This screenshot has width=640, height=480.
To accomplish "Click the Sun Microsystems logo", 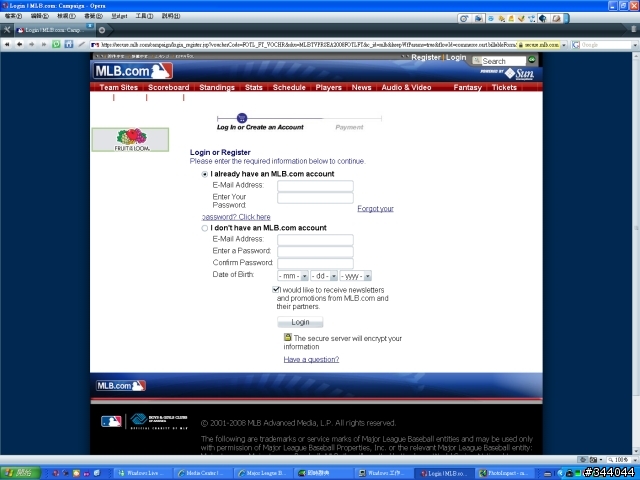I will (x=520, y=74).
